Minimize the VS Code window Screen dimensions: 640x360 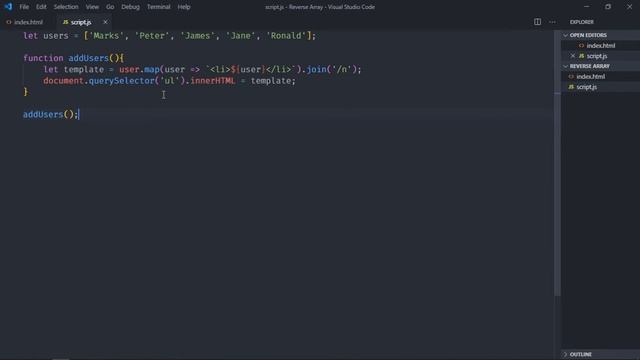(x=587, y=7)
